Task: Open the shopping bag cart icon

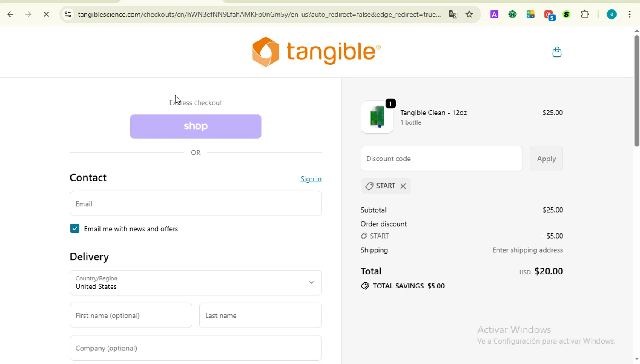Action: [x=557, y=52]
